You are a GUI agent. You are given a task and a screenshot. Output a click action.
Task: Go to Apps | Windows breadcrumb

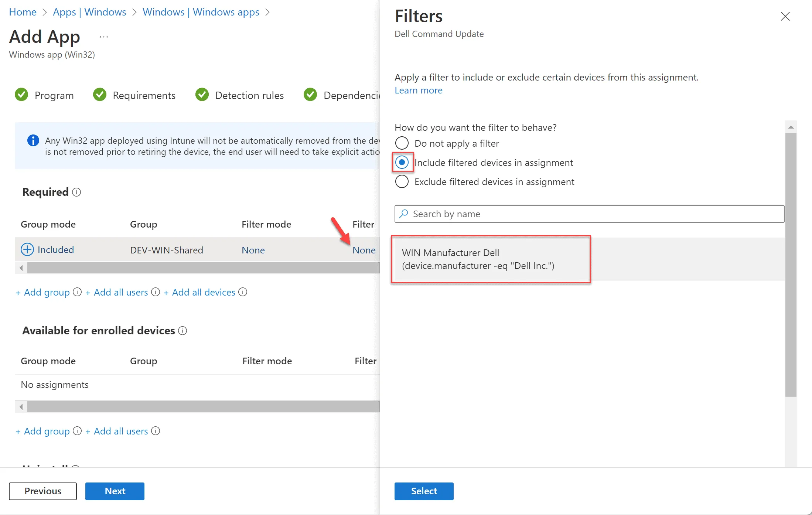coord(89,12)
